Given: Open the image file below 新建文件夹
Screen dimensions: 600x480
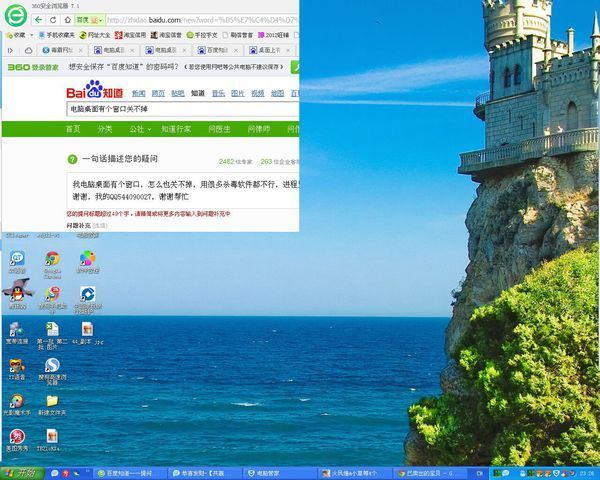Looking at the screenshot, I should pos(52,440).
